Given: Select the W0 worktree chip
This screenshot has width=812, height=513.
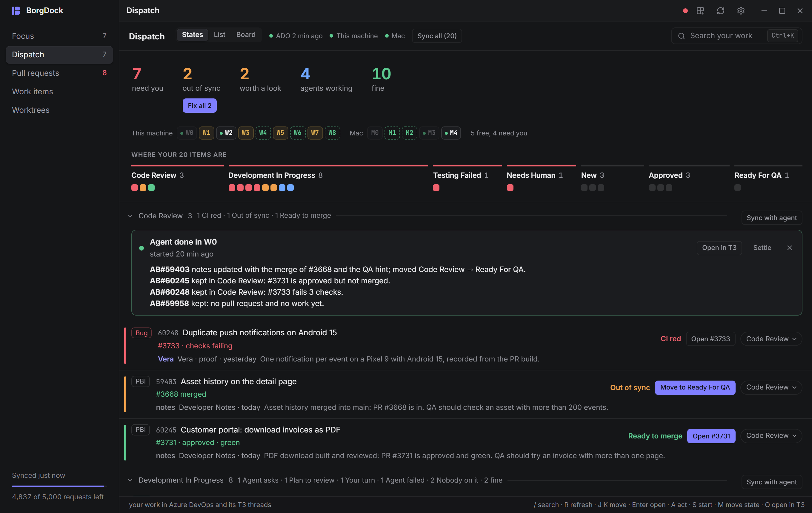Looking at the screenshot, I should pyautogui.click(x=187, y=133).
